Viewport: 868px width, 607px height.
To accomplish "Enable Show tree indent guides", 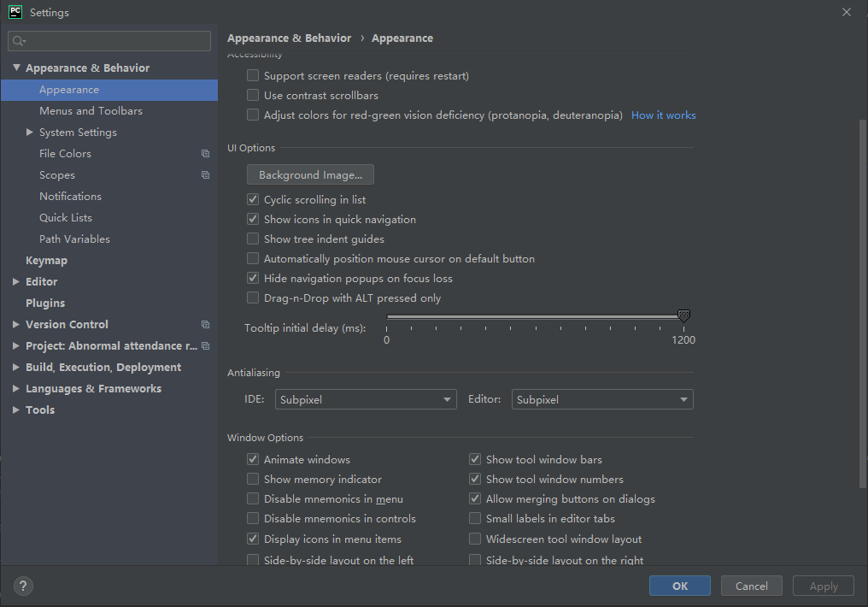I will tap(252, 239).
